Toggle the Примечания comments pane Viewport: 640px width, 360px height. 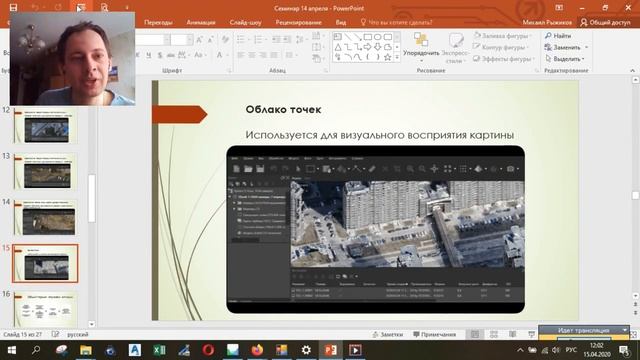point(434,334)
